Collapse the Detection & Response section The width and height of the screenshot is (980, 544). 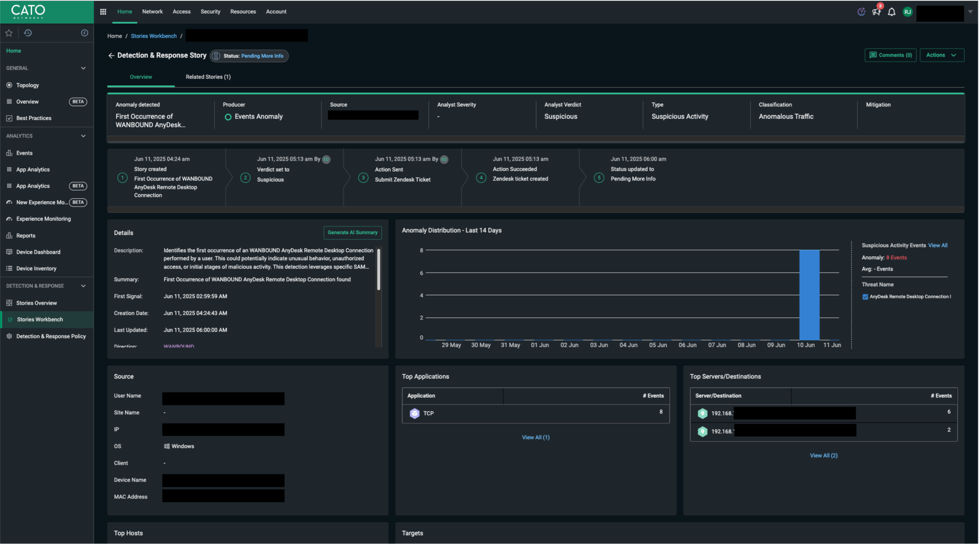click(x=83, y=286)
